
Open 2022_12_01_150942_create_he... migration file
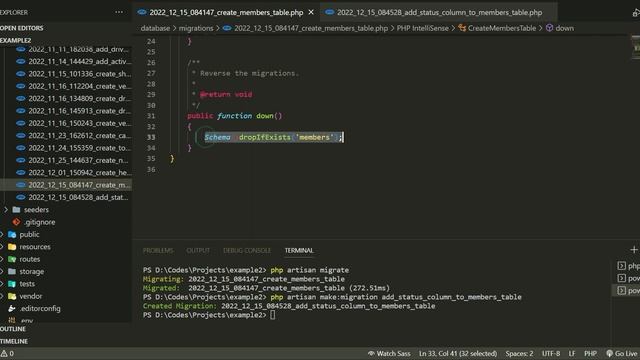click(80, 172)
